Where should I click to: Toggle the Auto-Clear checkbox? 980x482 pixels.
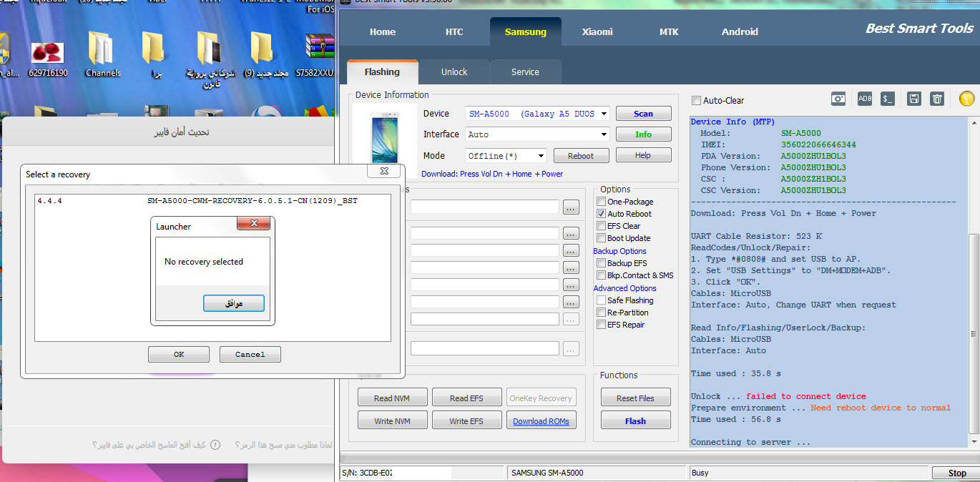coord(697,101)
